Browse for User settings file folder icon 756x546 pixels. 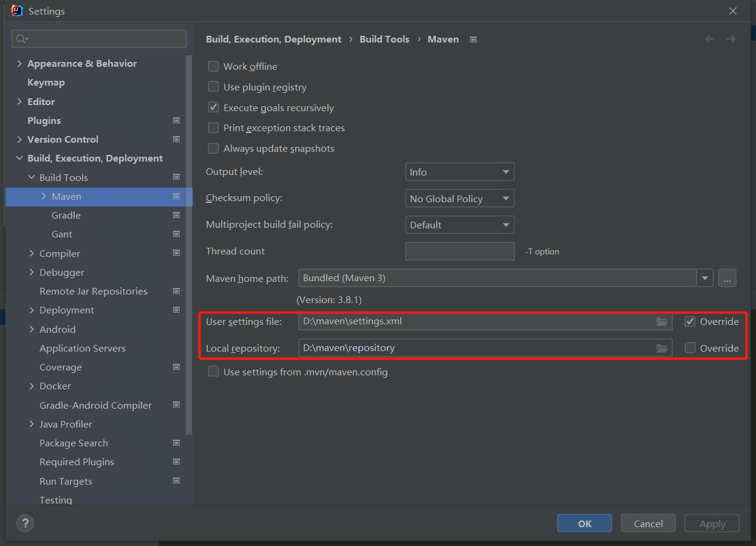pos(662,321)
